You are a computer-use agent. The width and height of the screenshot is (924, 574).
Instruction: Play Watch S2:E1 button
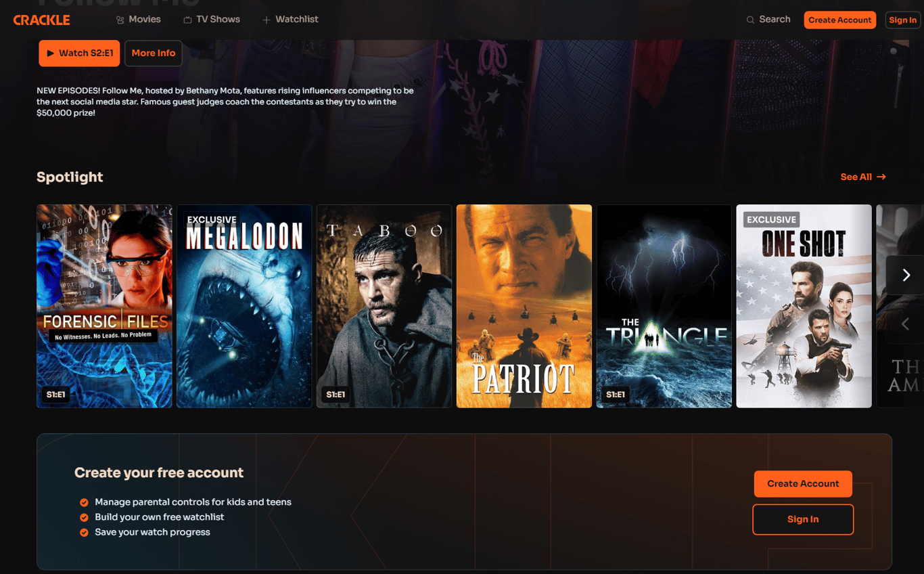(x=79, y=53)
